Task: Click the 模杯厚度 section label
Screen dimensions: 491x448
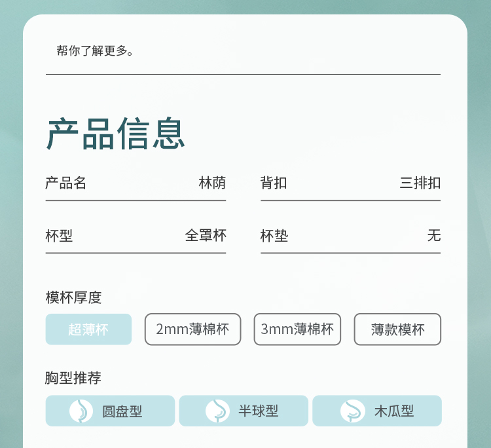Action: point(74,297)
